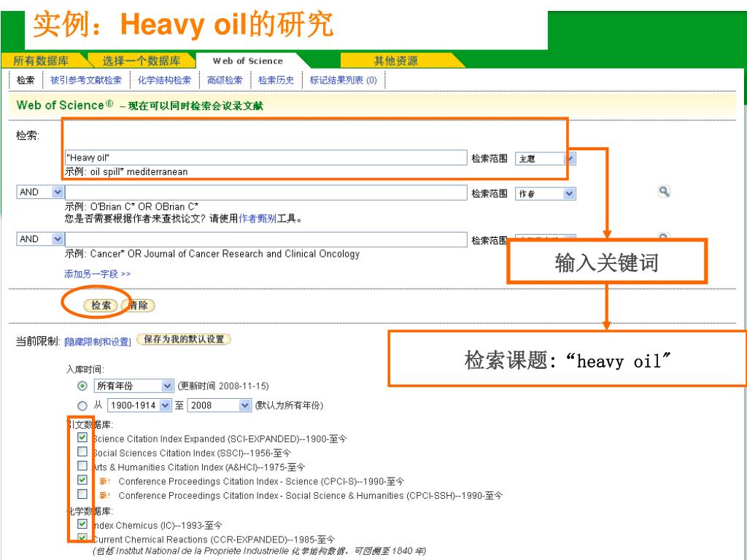Click the "Heavy oil" search input field
The height and width of the screenshot is (560, 747).
pyautogui.click(x=266, y=157)
